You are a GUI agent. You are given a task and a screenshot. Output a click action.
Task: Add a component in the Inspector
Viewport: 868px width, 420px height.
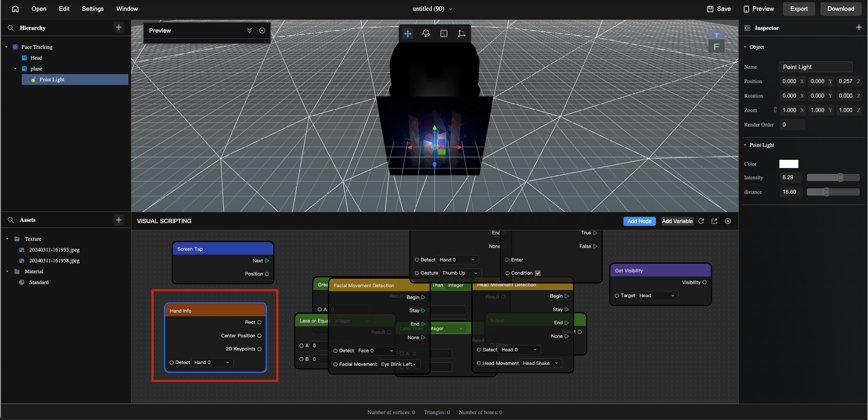tap(859, 28)
